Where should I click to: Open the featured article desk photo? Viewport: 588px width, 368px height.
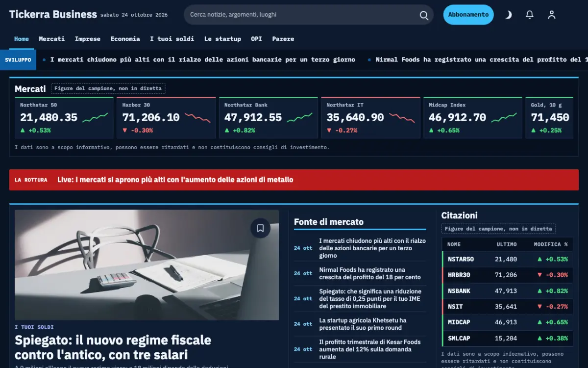pos(147,265)
